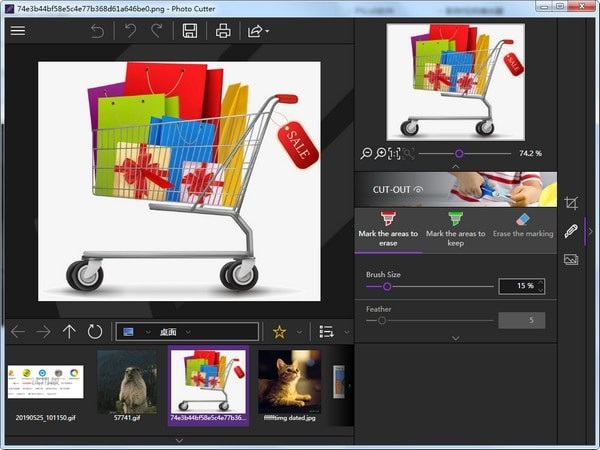Open the folder path dropdown
The image size is (600, 450).
tap(187, 332)
